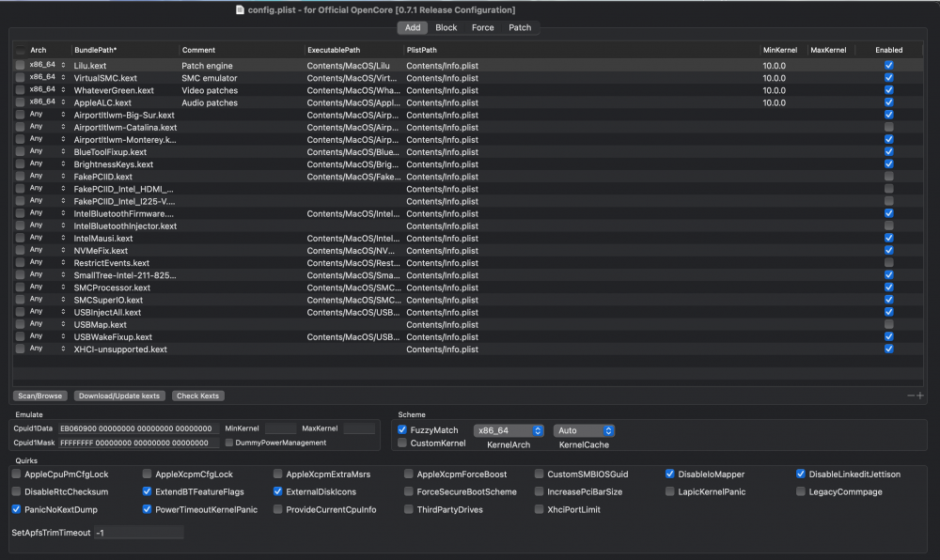Disable the Lilu.kext Enabled checkbox
The image size is (940, 560).
pyautogui.click(x=888, y=65)
